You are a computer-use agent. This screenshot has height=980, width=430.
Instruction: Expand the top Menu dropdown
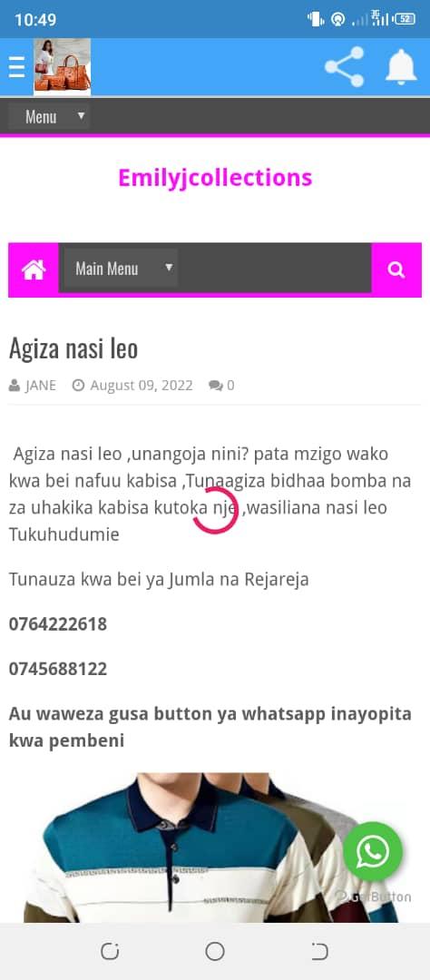[x=49, y=117]
